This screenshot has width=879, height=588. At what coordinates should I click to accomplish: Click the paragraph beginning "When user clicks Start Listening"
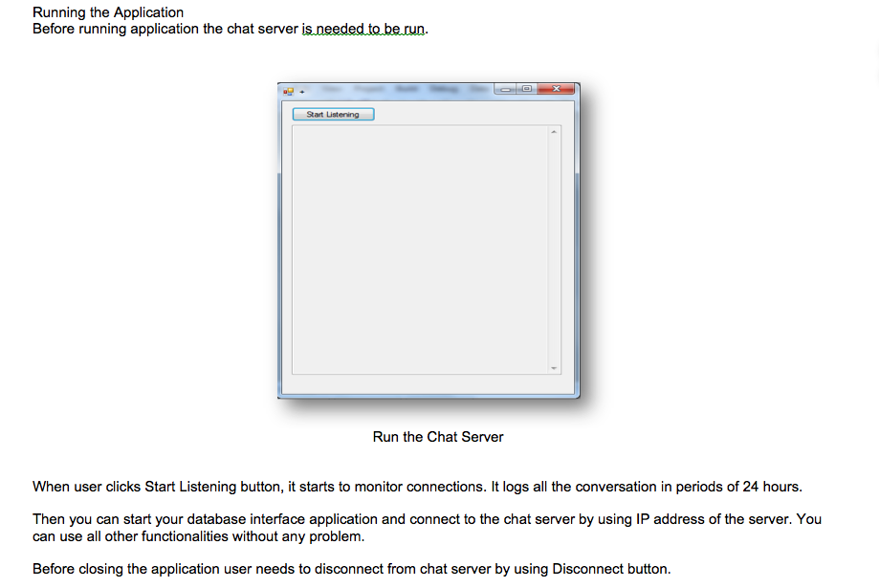point(416,487)
